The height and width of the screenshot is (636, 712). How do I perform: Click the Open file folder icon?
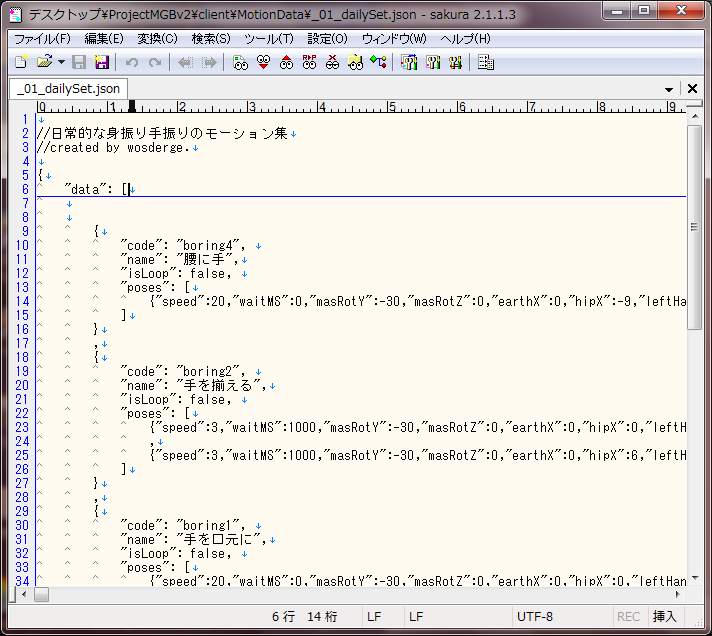point(44,63)
